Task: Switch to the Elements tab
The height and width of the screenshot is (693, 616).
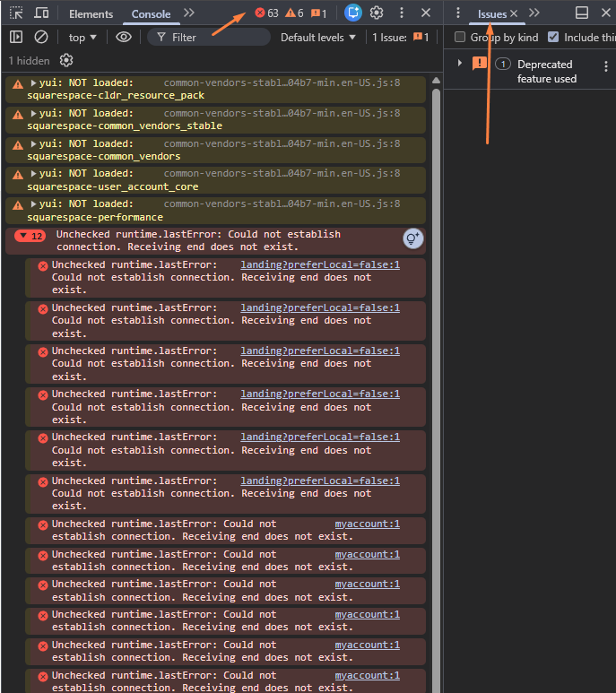Action: pos(91,14)
